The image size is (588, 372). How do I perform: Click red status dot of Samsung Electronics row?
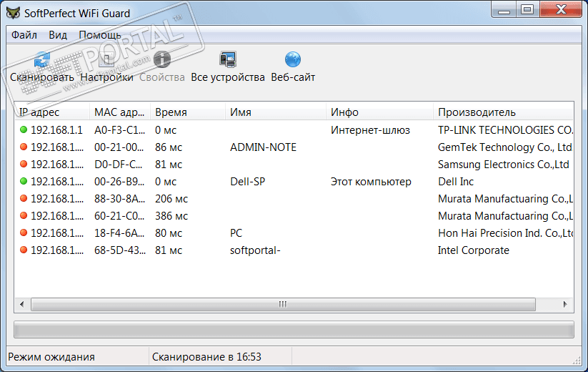point(24,165)
